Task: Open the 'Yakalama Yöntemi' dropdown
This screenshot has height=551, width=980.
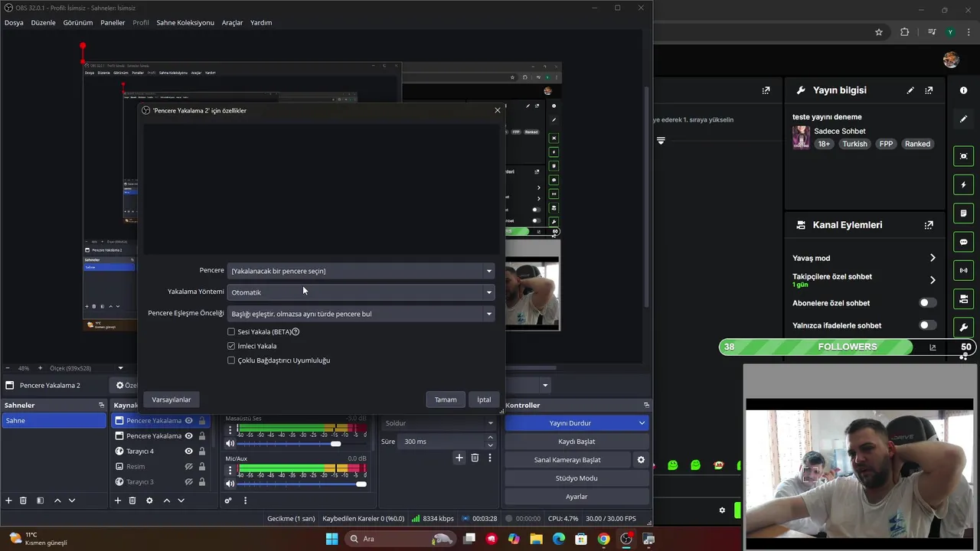Action: pos(361,292)
